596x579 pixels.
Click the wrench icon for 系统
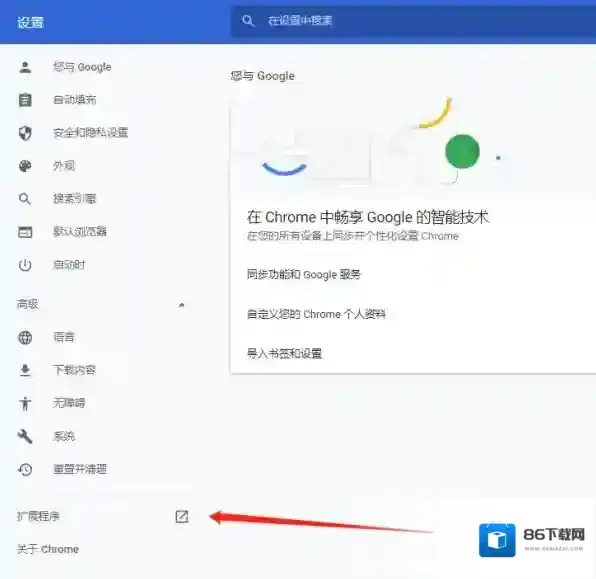25,436
